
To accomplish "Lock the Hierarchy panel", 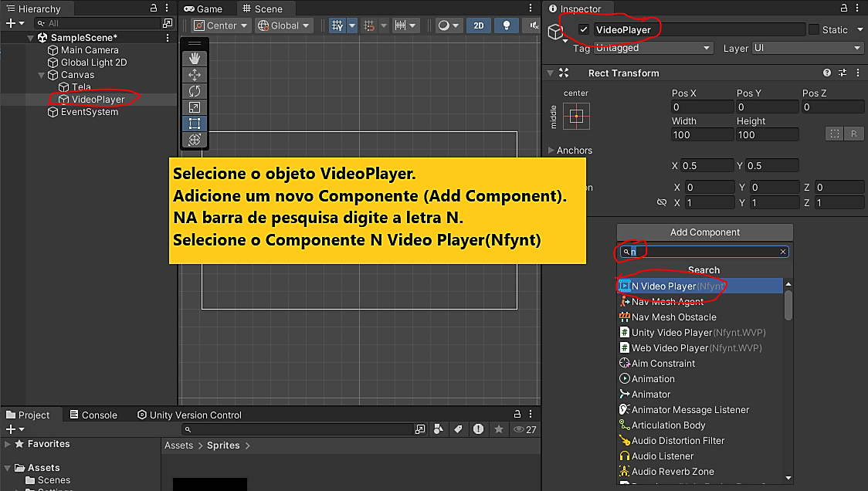I will (154, 8).
